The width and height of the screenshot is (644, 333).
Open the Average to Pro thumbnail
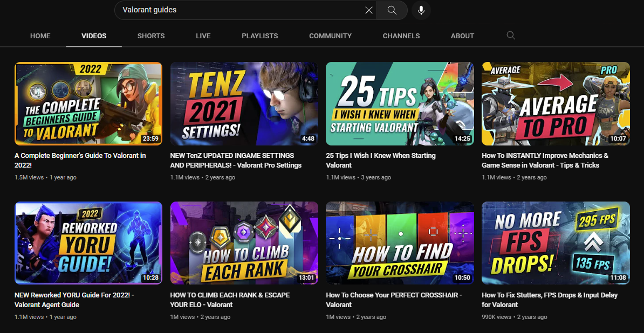[556, 103]
